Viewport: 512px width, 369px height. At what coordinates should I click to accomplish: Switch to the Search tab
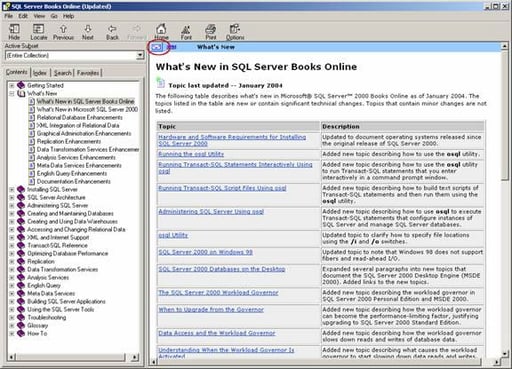click(63, 73)
